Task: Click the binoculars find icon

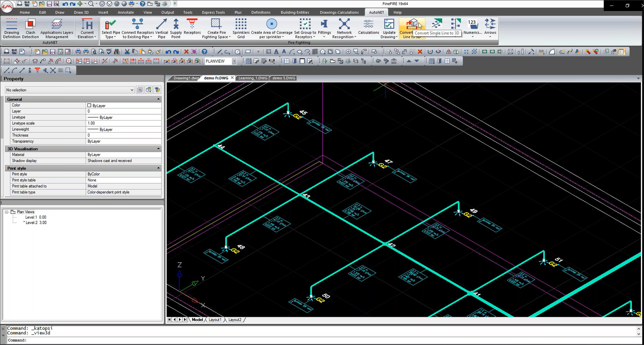Action: tap(117, 52)
